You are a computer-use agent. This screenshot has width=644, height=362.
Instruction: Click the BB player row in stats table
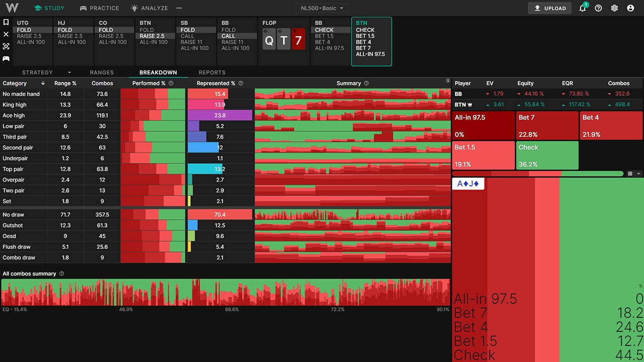(547, 94)
